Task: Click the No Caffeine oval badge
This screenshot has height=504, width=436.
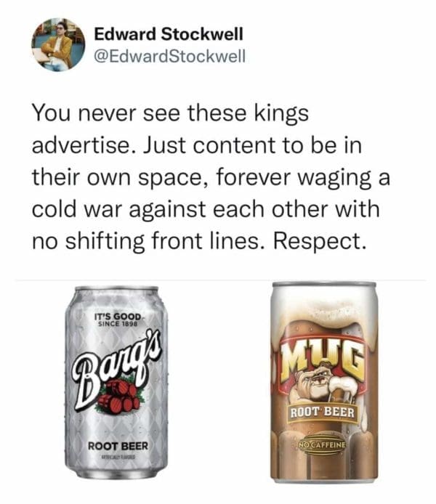Action: click(x=323, y=445)
